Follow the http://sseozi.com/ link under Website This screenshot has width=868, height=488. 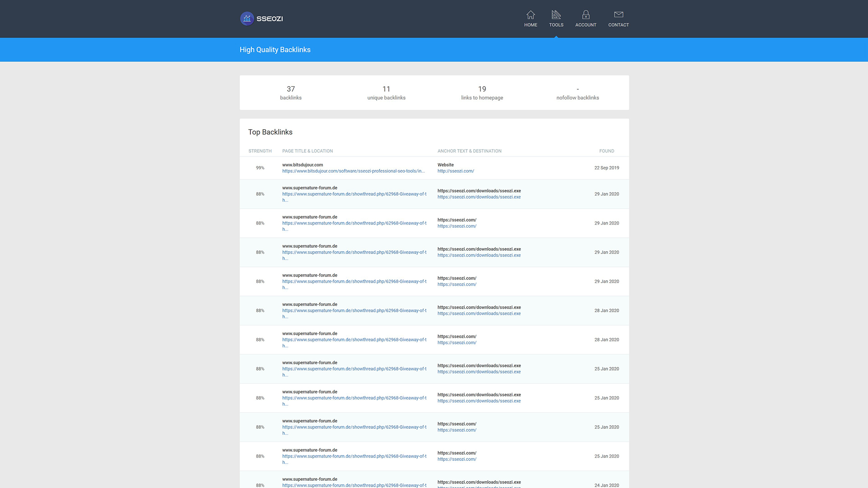coord(456,171)
